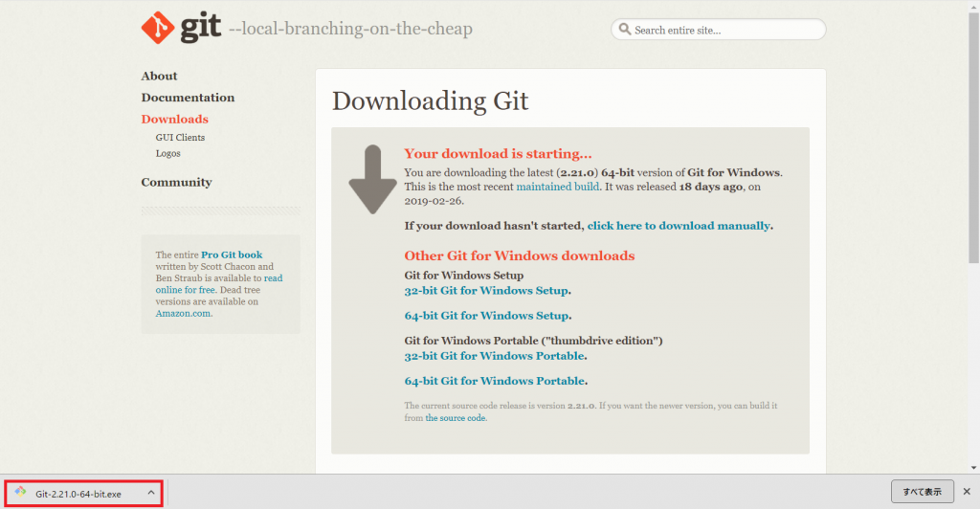The image size is (980, 509).
Task: Download 32-bit Git for Windows Portable
Action: (495, 355)
